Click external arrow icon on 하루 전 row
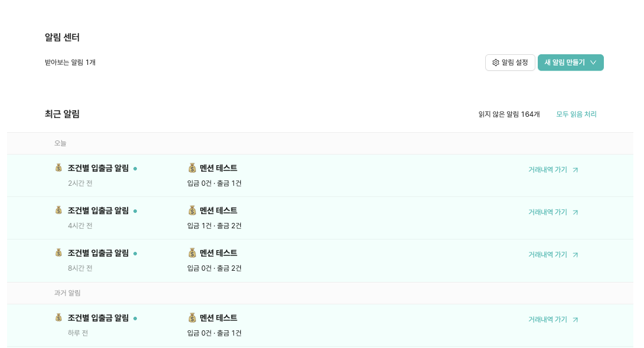This screenshot has height=348, width=644. pyautogui.click(x=576, y=320)
